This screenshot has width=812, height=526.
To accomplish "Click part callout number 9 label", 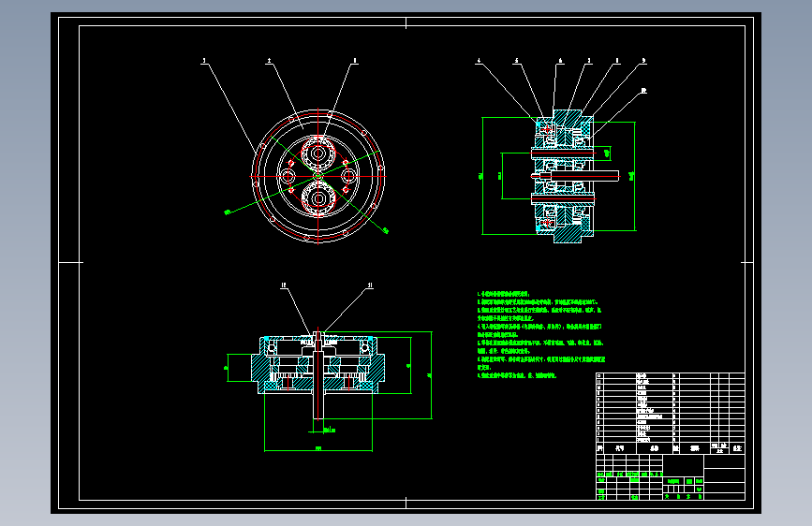I will click(x=643, y=61).
